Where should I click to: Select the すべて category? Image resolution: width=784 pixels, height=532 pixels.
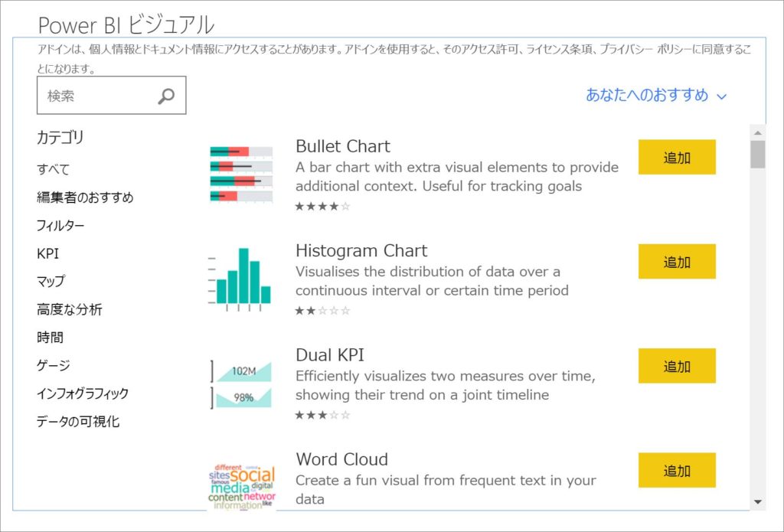click(53, 169)
